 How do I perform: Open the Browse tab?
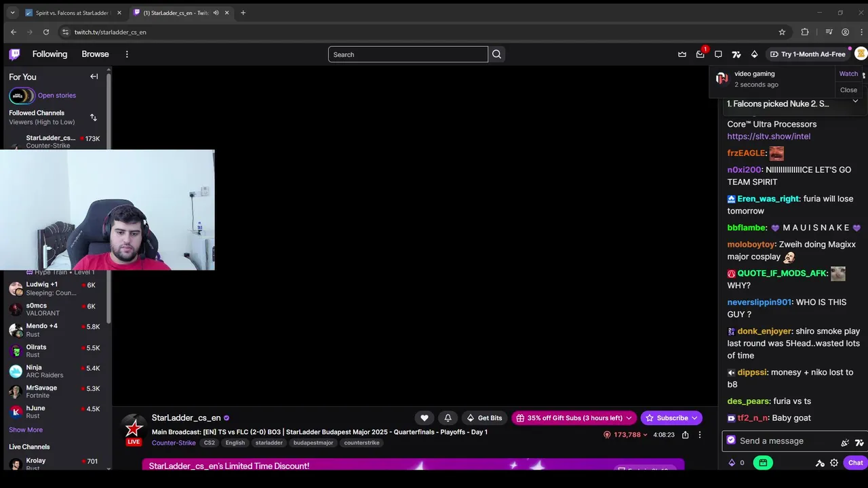(x=95, y=54)
